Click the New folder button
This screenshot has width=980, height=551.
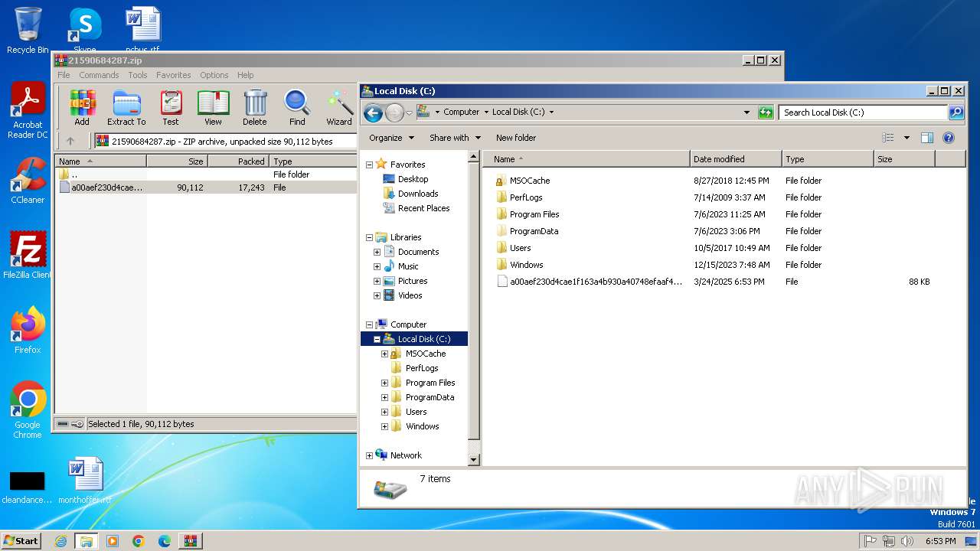tap(516, 138)
